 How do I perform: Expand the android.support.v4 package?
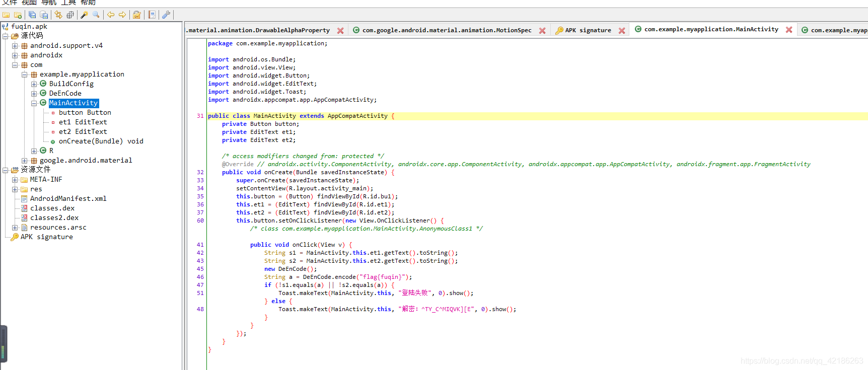[x=15, y=46]
